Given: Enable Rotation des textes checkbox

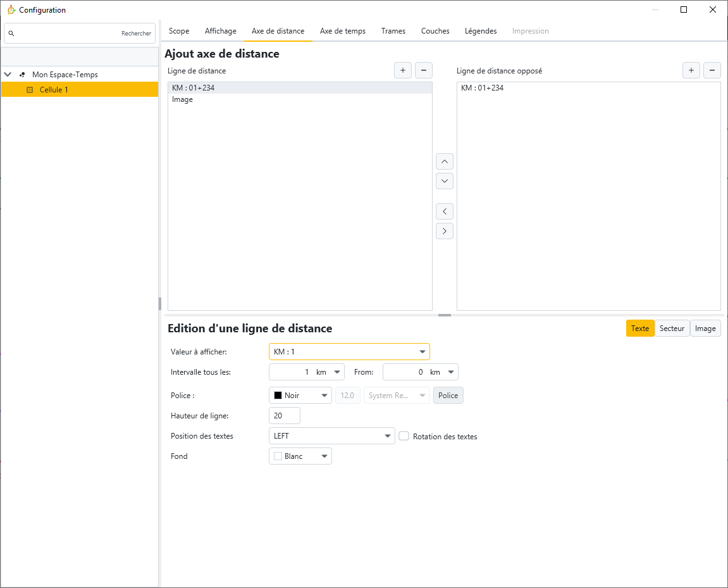Looking at the screenshot, I should [x=404, y=436].
